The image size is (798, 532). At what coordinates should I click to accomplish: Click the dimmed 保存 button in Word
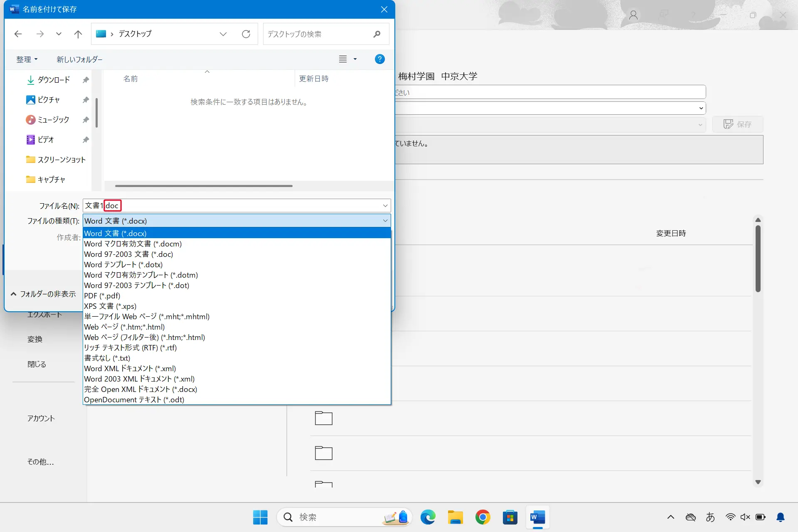coord(738,124)
